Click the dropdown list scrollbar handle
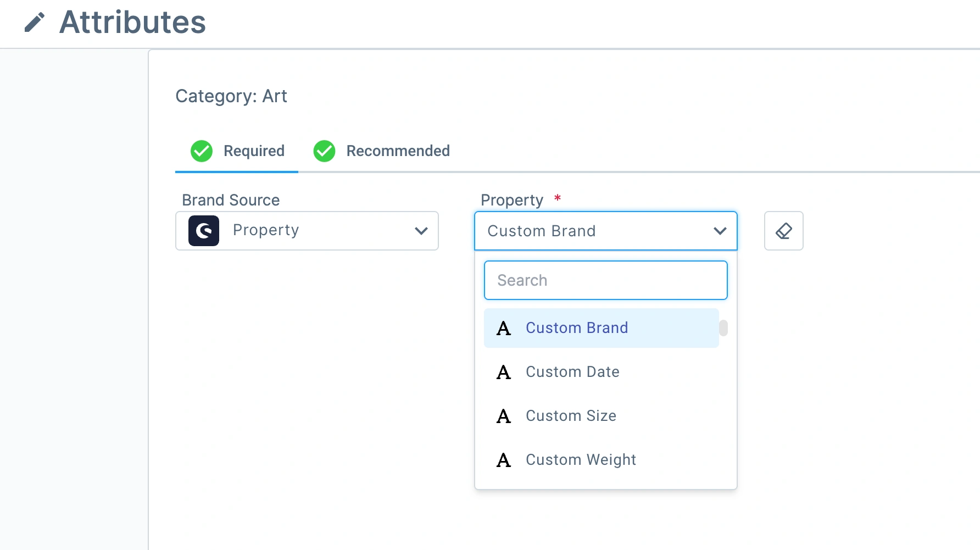The height and width of the screenshot is (550, 980). 723,328
